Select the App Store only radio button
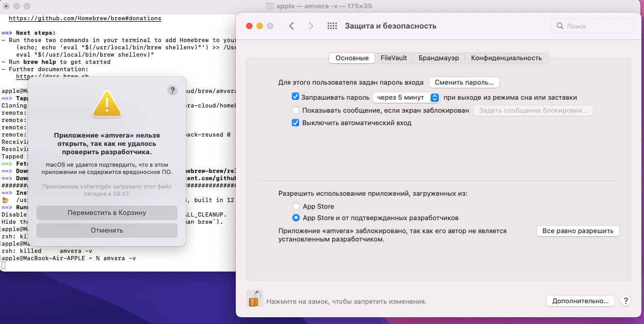This screenshot has height=324, width=644. pyautogui.click(x=296, y=206)
